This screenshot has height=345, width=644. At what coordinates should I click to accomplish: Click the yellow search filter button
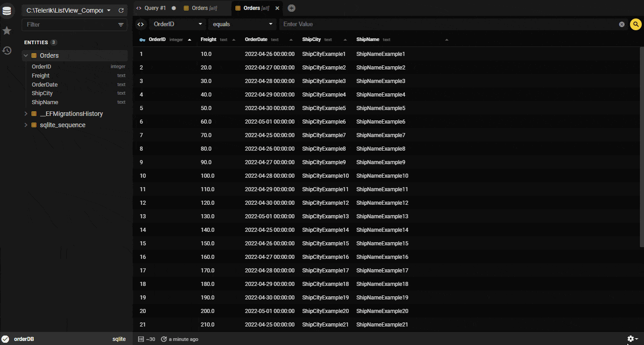coord(635,24)
